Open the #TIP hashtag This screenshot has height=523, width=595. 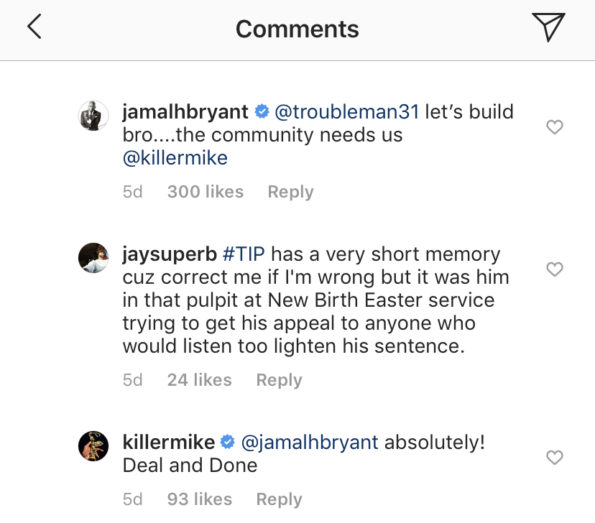[x=244, y=254]
